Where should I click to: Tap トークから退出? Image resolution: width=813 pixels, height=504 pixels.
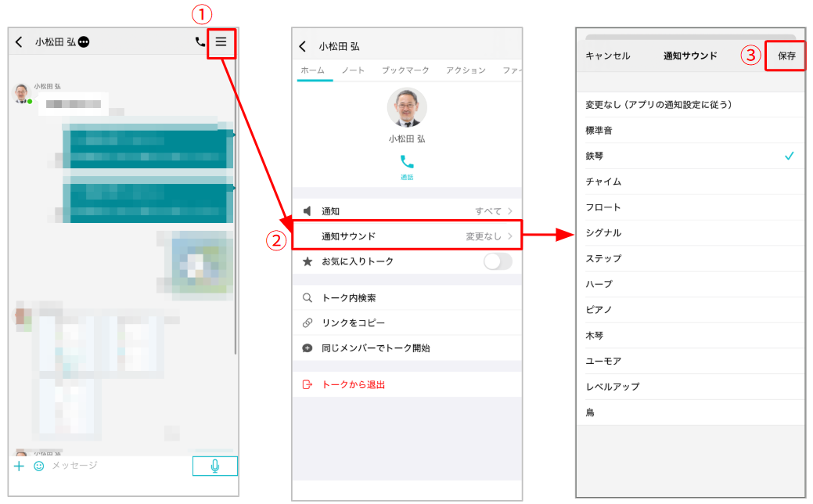(x=407, y=385)
